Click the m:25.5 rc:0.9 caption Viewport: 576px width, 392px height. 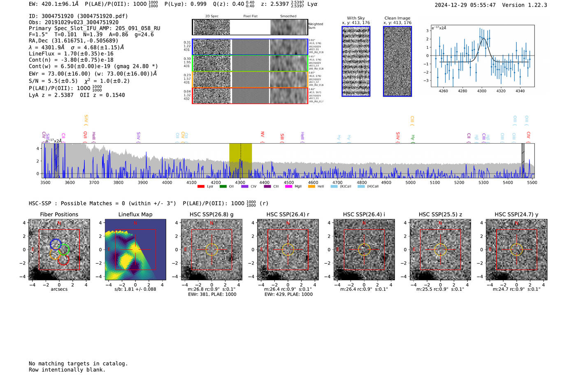click(x=440, y=289)
